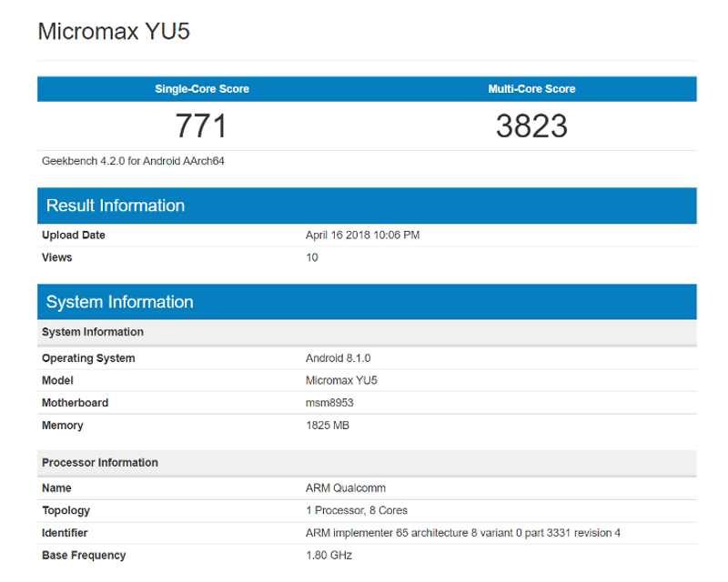Click the msm8953 motherboard value
Screen dimensions: 728x582
(329, 403)
